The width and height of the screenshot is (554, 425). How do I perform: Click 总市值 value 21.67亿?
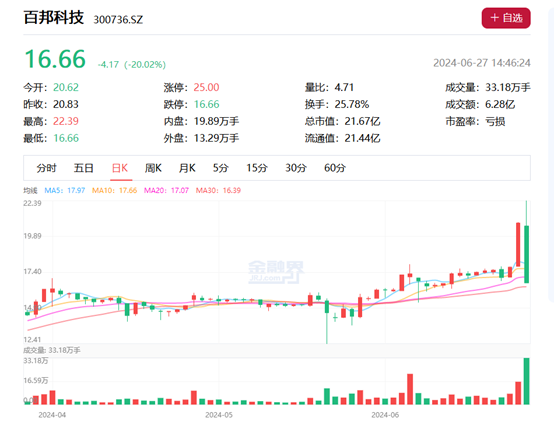(363, 121)
